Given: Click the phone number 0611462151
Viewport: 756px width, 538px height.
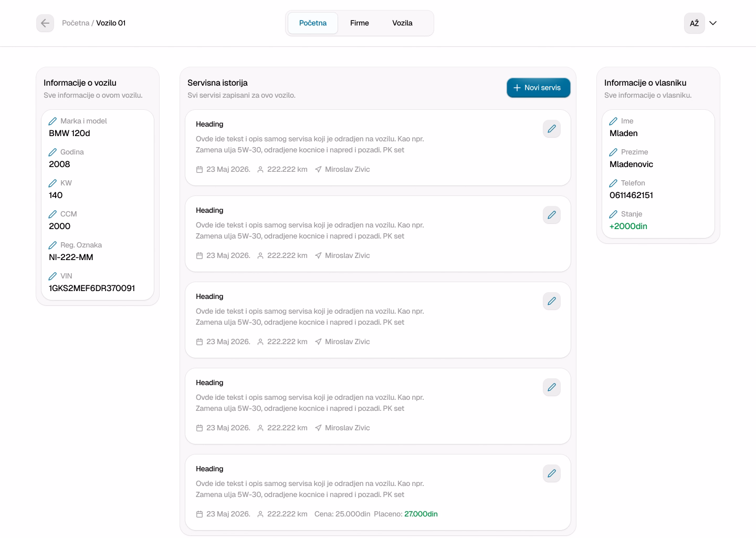Looking at the screenshot, I should [631, 195].
